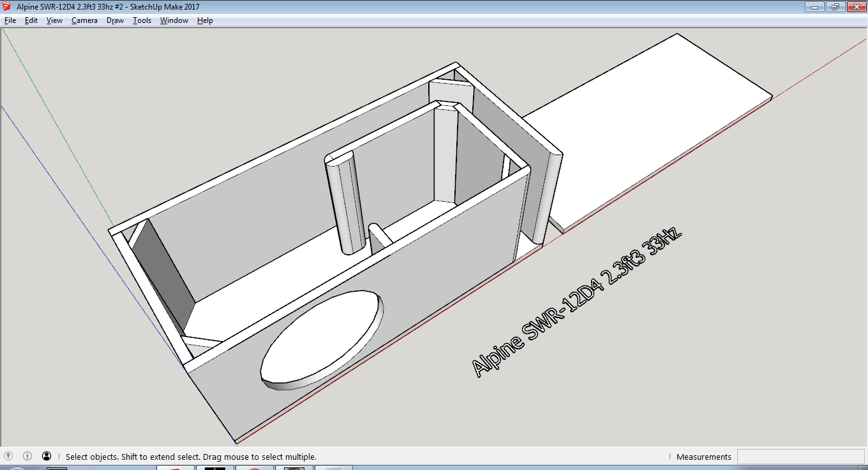This screenshot has width=868, height=470.
Task: Click the Measurements input box
Action: pos(801,457)
